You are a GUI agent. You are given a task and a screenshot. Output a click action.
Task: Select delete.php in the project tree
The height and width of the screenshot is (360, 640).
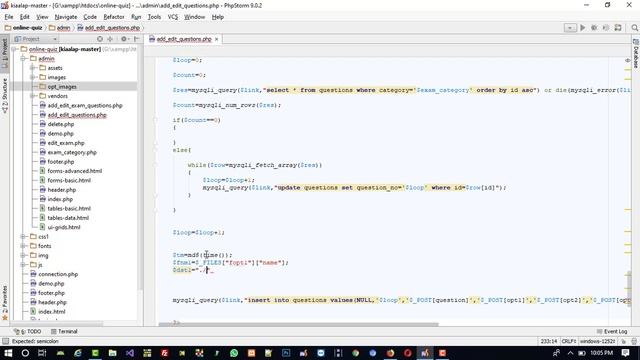[60, 124]
